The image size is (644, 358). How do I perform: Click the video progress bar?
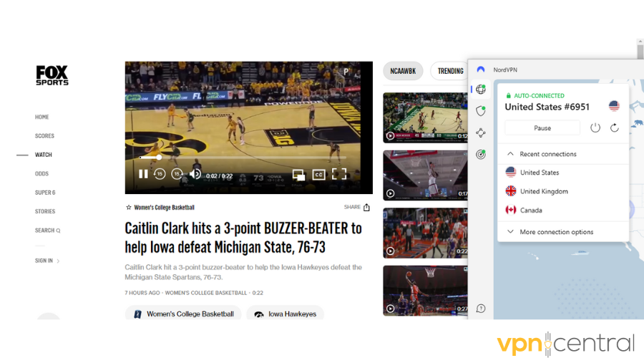243,158
